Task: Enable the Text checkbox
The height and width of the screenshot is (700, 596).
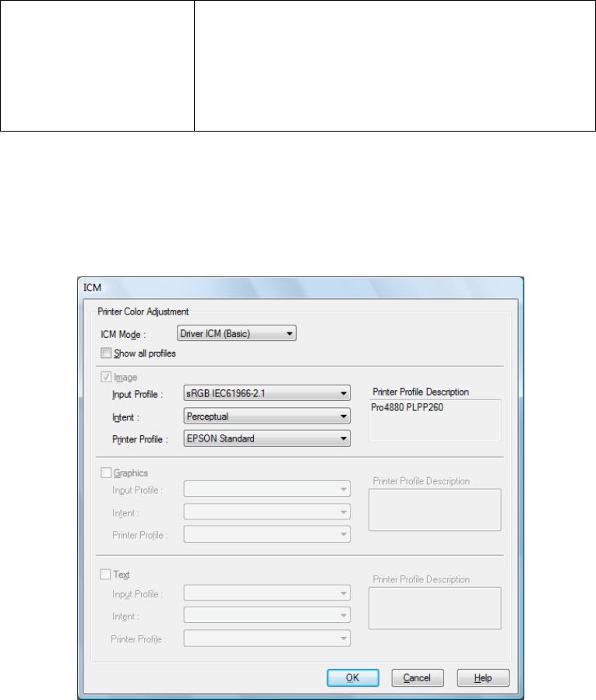Action: [x=105, y=574]
